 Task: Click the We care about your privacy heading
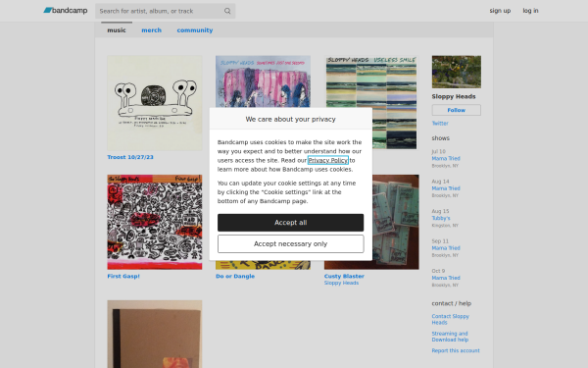click(x=291, y=119)
